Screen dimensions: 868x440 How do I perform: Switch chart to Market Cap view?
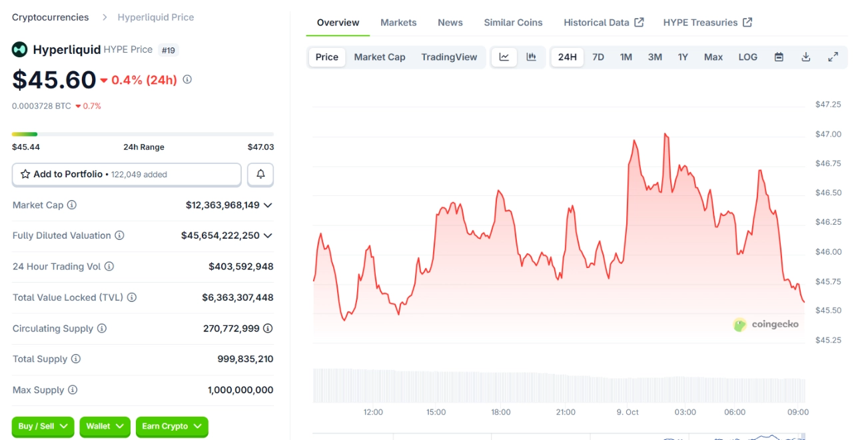point(379,57)
